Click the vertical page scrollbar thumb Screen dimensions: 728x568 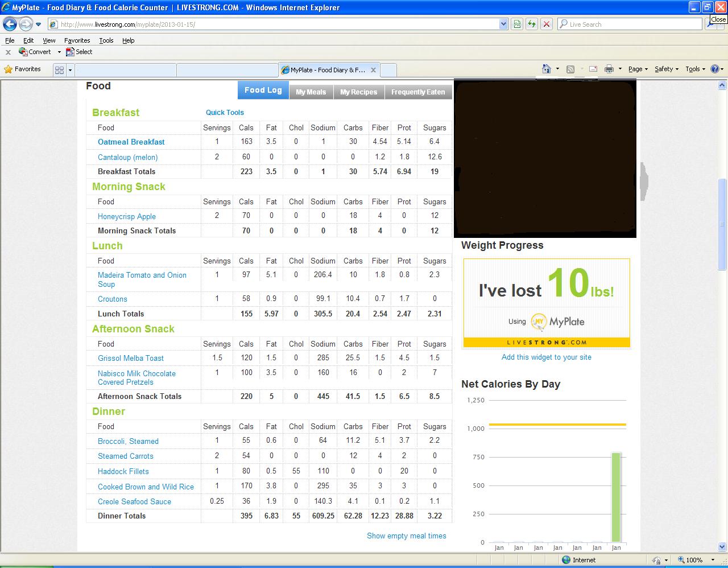722,225
